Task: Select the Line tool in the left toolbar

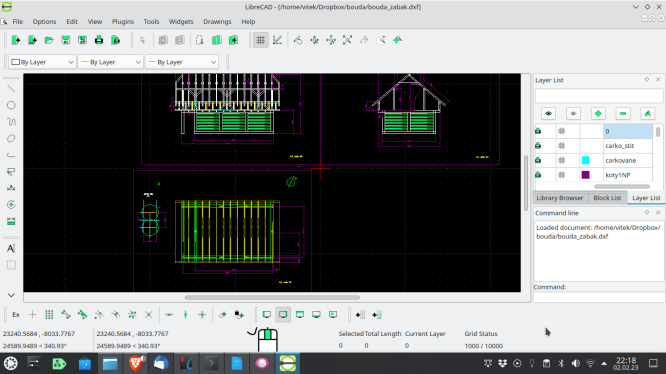Action: 11,89
